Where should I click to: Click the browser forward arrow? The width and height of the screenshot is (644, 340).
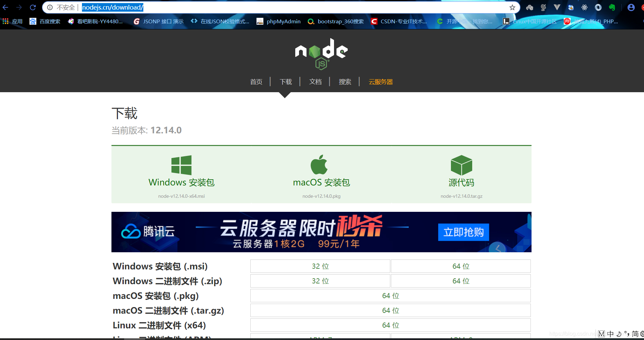pyautogui.click(x=19, y=7)
